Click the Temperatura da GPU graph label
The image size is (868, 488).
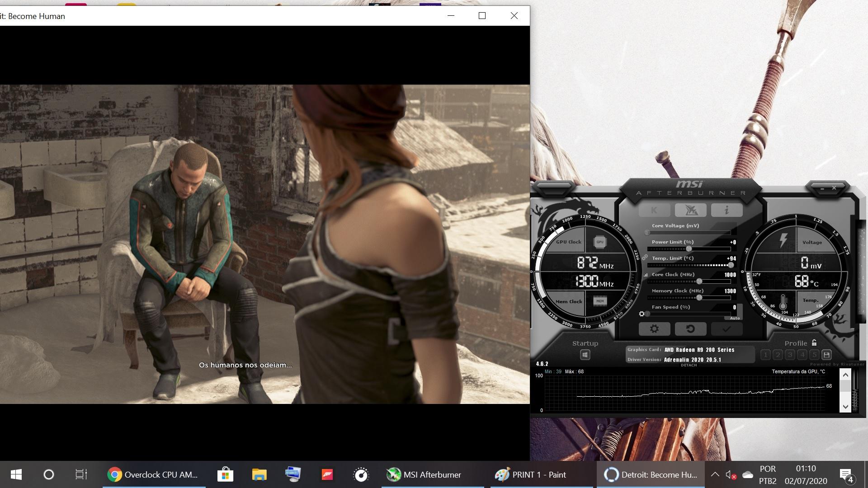[798, 371]
